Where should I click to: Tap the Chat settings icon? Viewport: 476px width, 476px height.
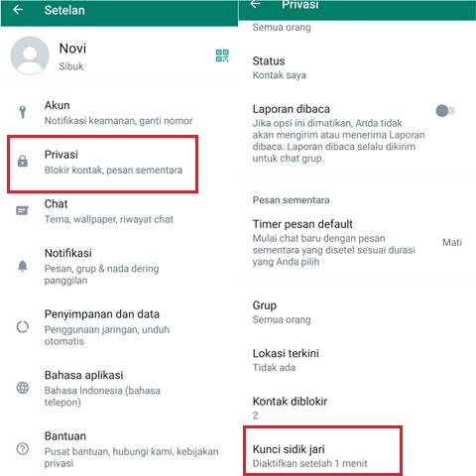click(x=23, y=210)
